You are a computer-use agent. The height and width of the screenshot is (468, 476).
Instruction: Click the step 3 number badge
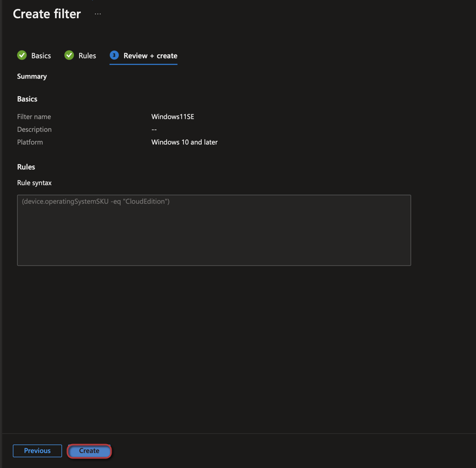114,55
